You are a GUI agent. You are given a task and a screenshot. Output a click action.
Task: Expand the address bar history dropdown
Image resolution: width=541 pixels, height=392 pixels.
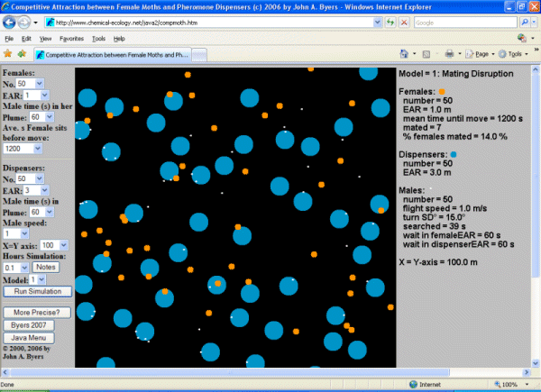378,23
